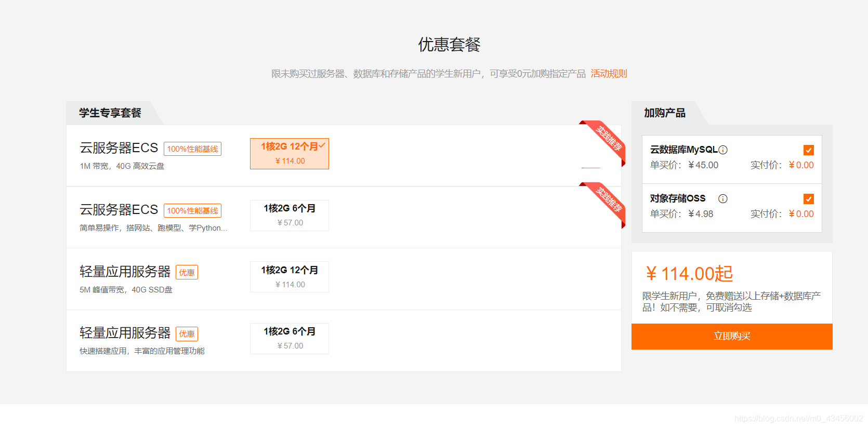The width and height of the screenshot is (868, 428).
Task: Uncheck the 对象存储OSS add-on checkbox
Action: pyautogui.click(x=809, y=199)
